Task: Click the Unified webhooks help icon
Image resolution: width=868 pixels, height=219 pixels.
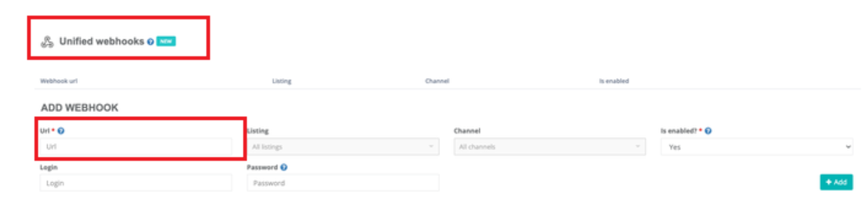Action: [150, 42]
